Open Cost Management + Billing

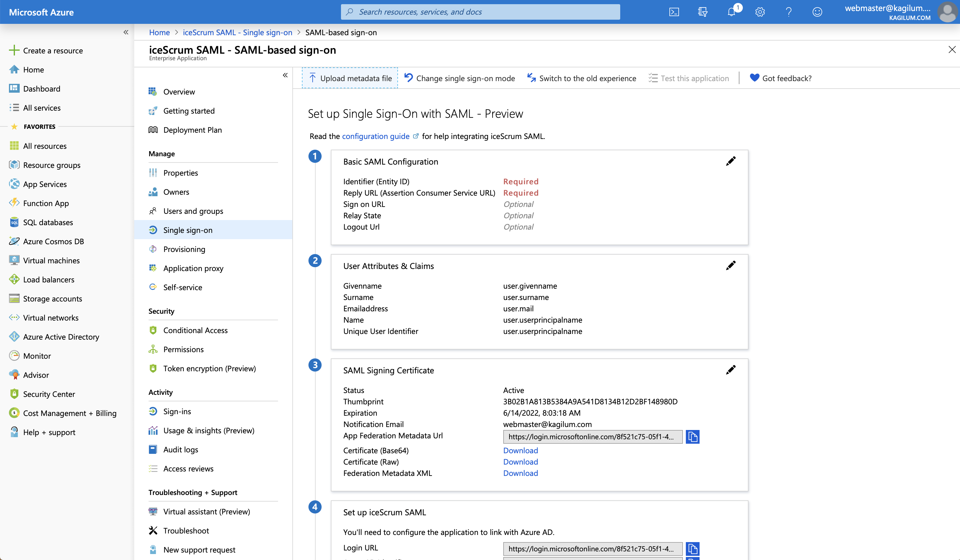click(63, 413)
